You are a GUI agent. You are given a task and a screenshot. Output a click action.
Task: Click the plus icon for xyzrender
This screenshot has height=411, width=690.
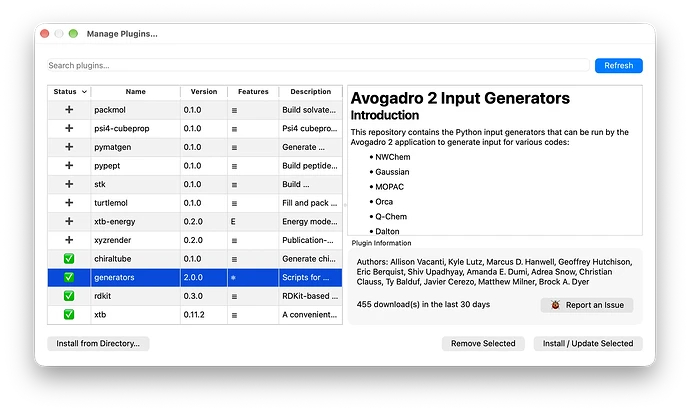pyautogui.click(x=69, y=240)
